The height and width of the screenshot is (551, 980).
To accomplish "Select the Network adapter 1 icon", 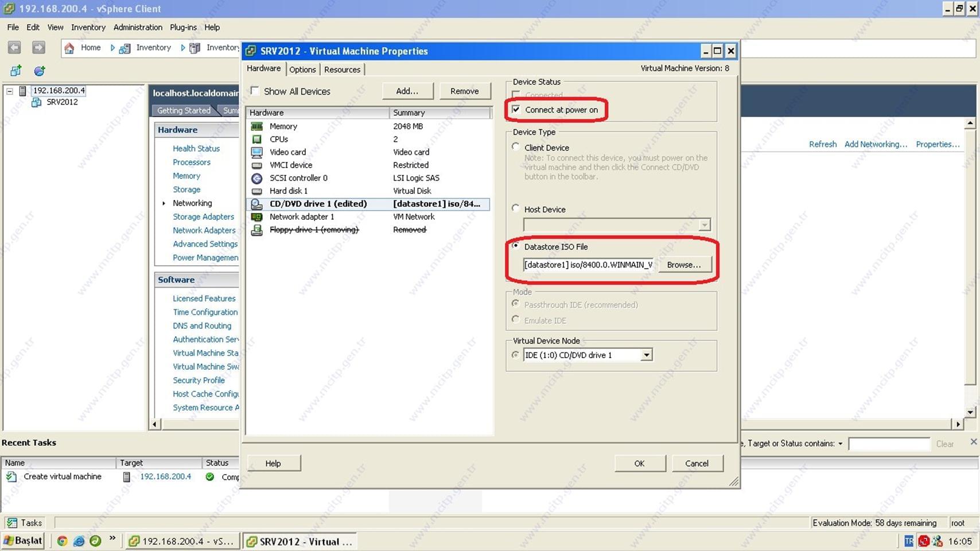I will click(x=257, y=217).
